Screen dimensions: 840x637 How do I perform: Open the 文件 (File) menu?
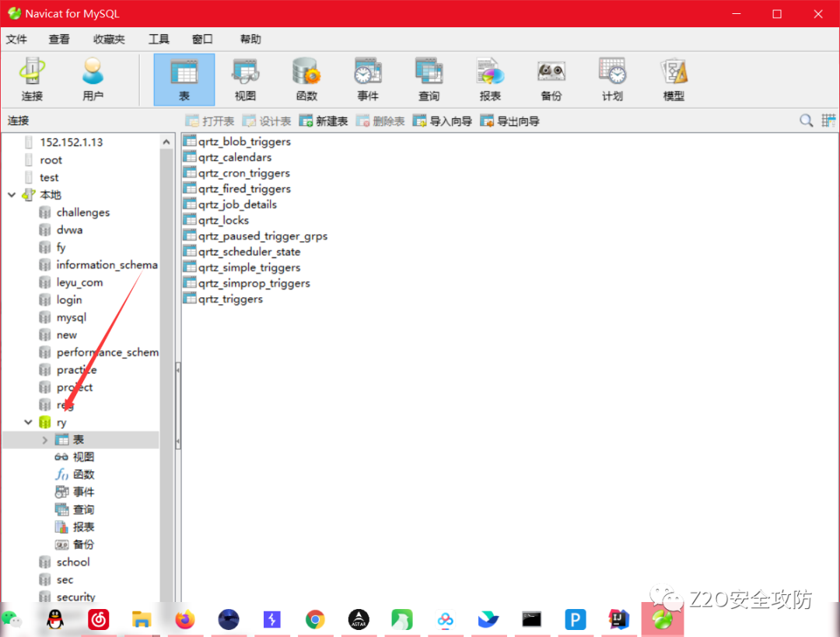16,39
